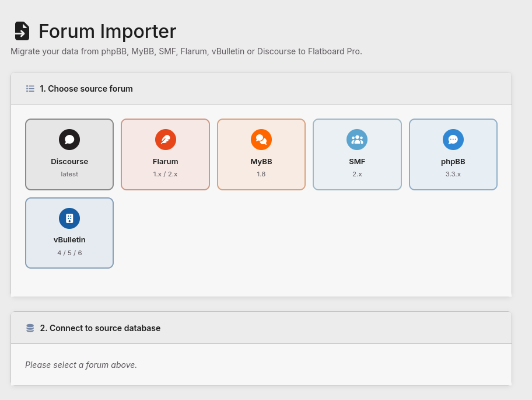The width and height of the screenshot is (532, 400).
Task: Click the Discourse chat bubble icon
Action: (x=69, y=140)
